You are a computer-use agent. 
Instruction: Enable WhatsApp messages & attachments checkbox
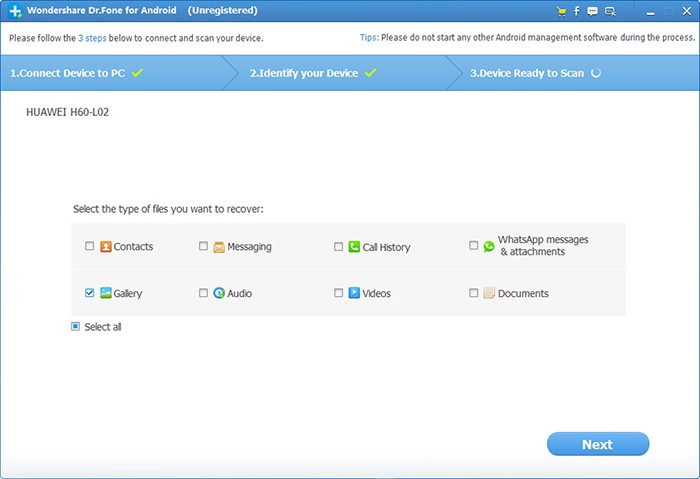[474, 245]
